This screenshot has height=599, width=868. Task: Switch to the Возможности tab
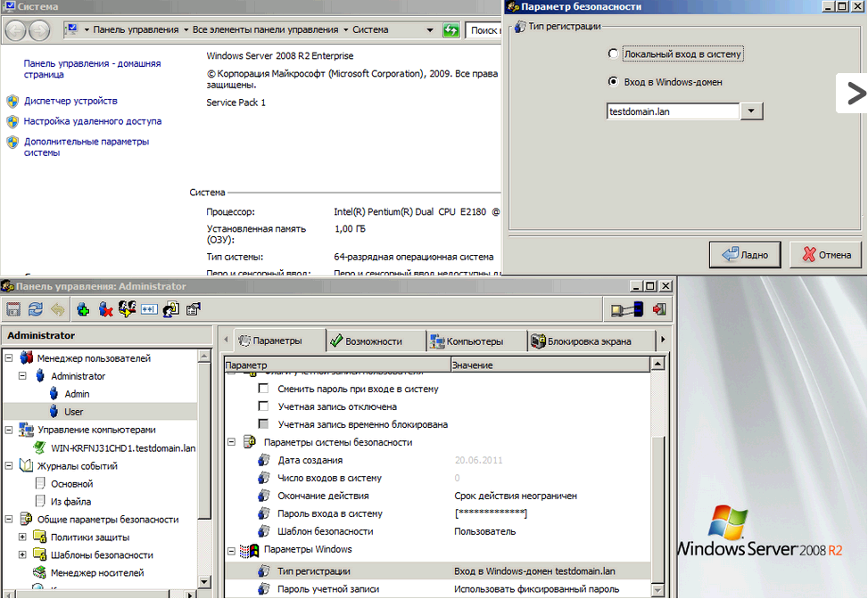[376, 341]
